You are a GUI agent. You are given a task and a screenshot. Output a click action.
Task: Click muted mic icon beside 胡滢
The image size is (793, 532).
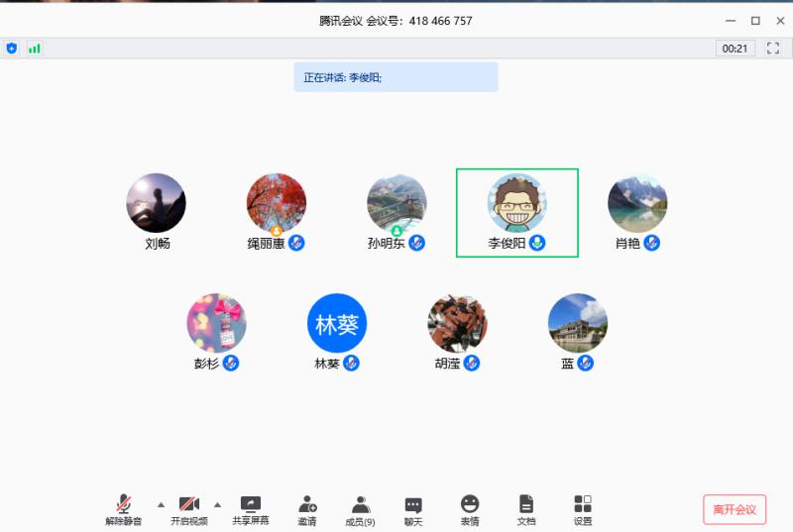coord(472,364)
